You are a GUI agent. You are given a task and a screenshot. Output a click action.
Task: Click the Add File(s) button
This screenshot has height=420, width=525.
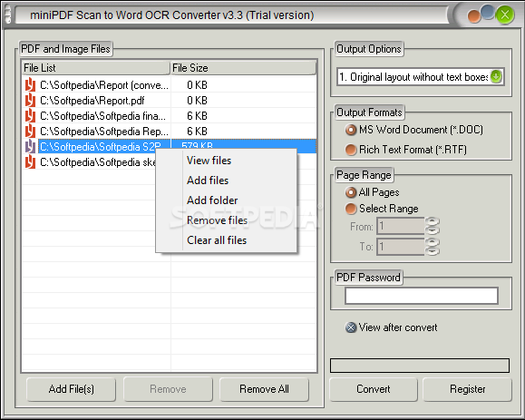[72, 389]
